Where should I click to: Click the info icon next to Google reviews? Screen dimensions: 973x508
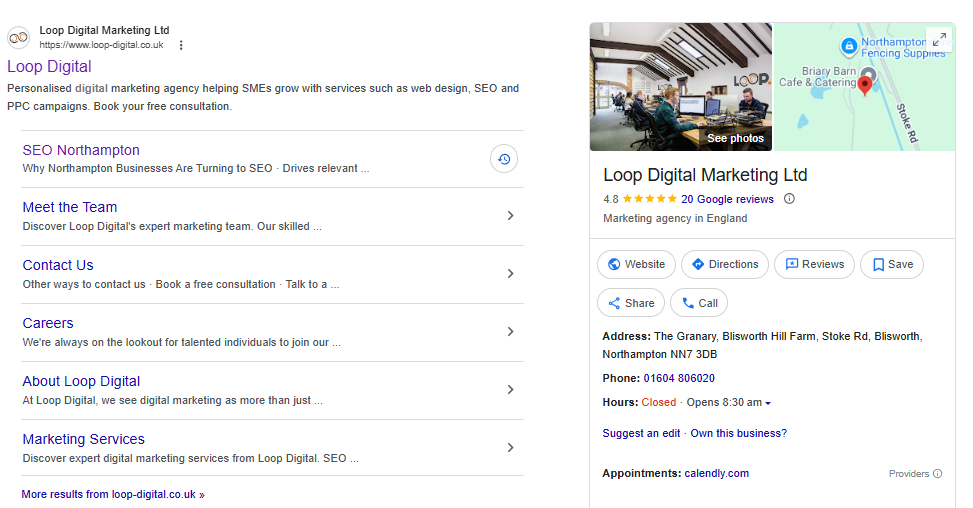tap(789, 199)
